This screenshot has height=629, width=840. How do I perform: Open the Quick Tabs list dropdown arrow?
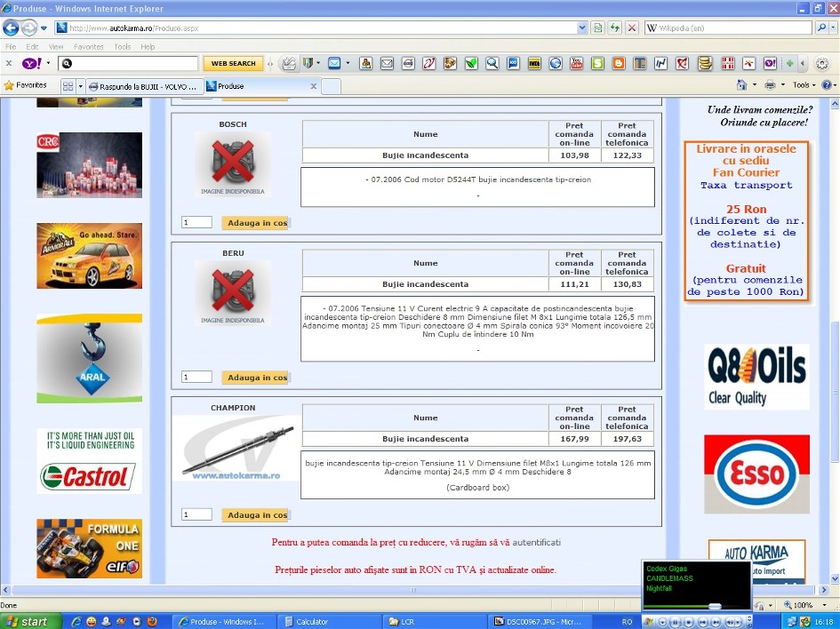pos(81,86)
